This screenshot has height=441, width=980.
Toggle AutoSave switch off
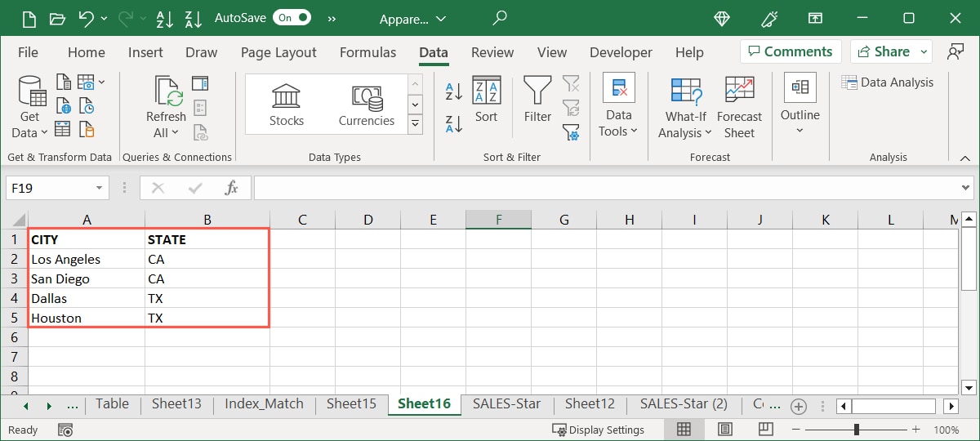(292, 17)
